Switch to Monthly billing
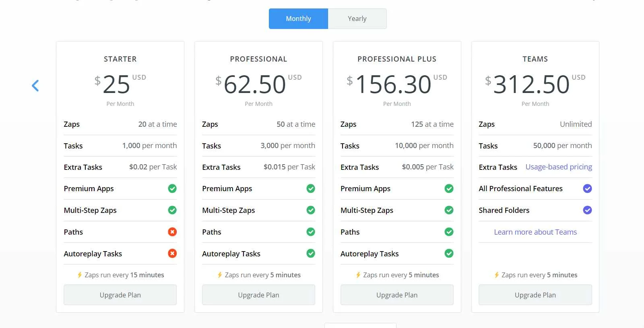Screen dimensions: 644x328 pyautogui.click(x=298, y=19)
